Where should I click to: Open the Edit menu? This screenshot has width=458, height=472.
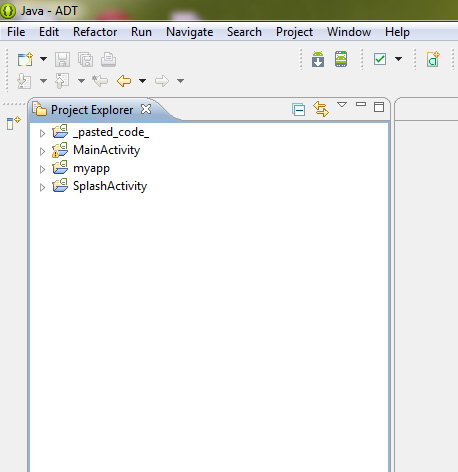click(x=49, y=32)
